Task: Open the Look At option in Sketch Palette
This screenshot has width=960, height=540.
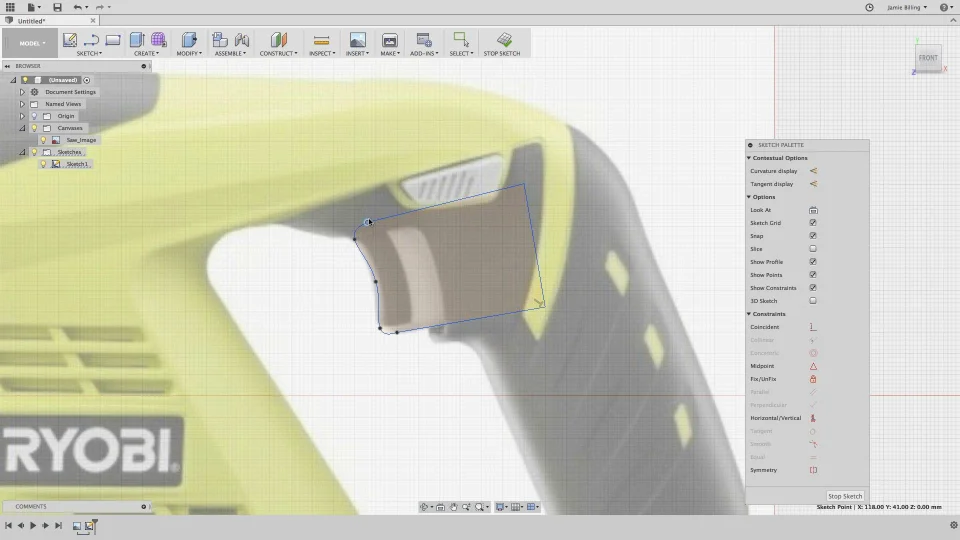Action: [x=813, y=210]
